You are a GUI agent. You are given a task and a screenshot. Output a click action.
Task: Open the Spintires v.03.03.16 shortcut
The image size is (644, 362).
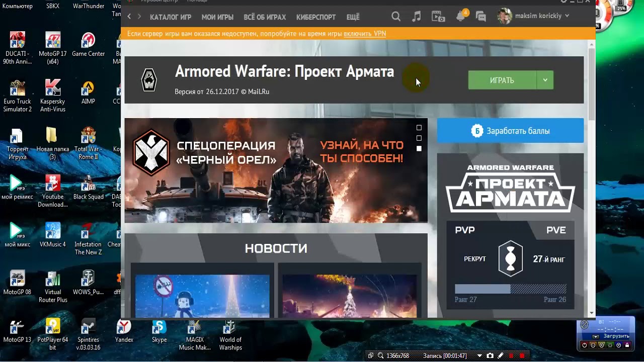(88, 335)
